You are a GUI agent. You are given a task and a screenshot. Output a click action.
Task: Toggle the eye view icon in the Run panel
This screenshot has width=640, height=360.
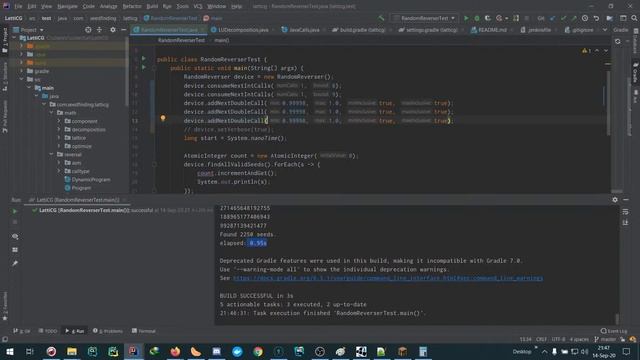pyautogui.click(x=15, y=237)
